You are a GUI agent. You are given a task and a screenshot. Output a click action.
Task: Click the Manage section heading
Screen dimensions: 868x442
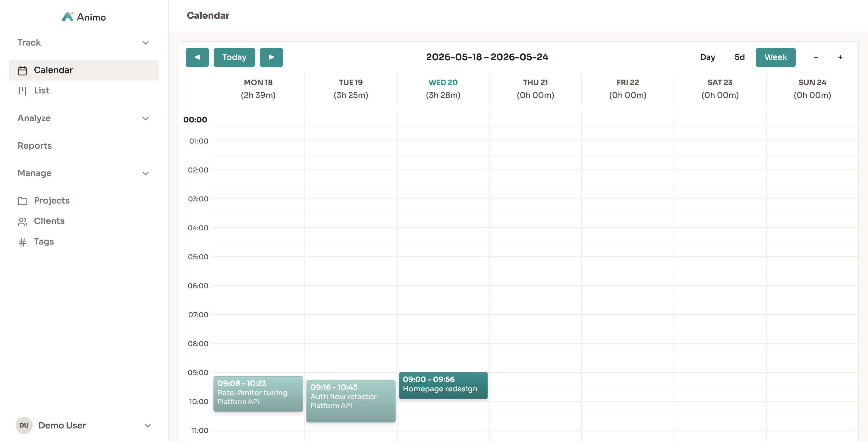[34, 173]
